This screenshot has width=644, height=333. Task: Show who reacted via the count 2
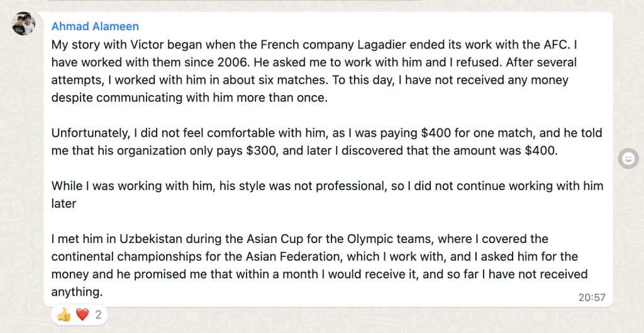tap(98, 314)
